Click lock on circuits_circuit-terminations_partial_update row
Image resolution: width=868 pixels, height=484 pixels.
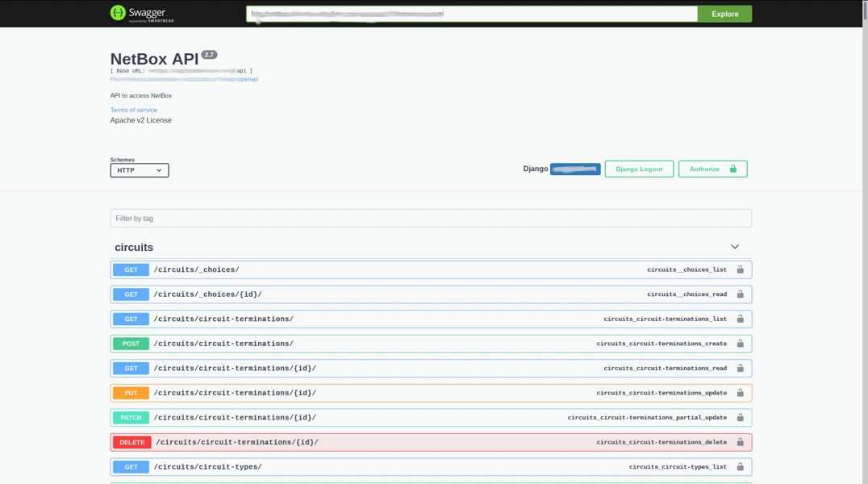click(740, 418)
